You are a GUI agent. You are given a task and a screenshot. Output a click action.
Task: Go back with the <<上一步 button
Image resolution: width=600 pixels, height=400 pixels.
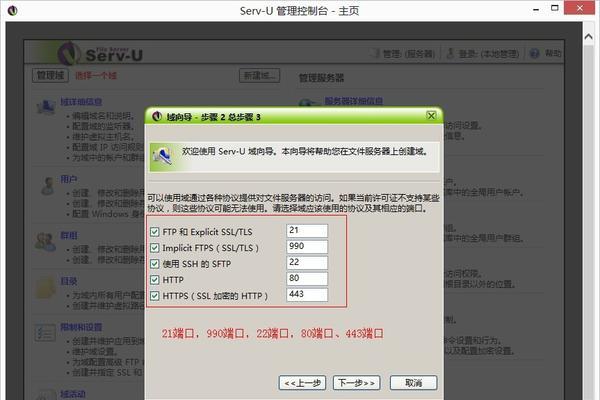(x=302, y=383)
